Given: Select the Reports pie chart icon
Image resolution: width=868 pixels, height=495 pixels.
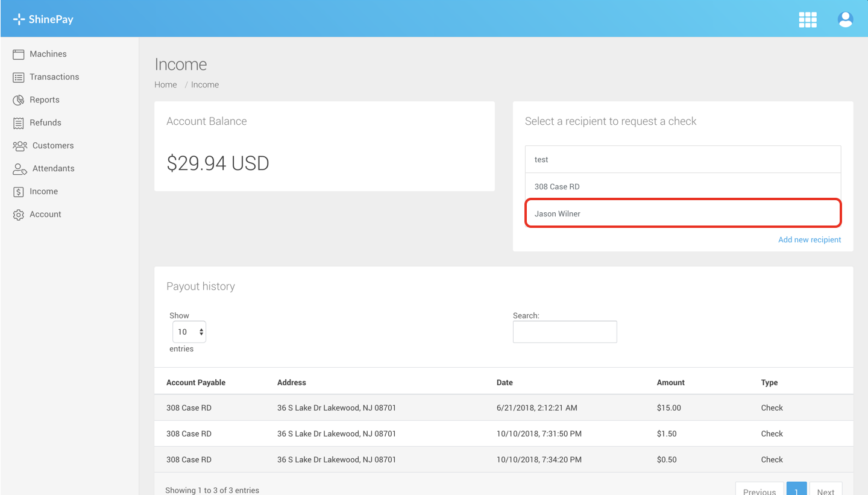Looking at the screenshot, I should tap(18, 100).
